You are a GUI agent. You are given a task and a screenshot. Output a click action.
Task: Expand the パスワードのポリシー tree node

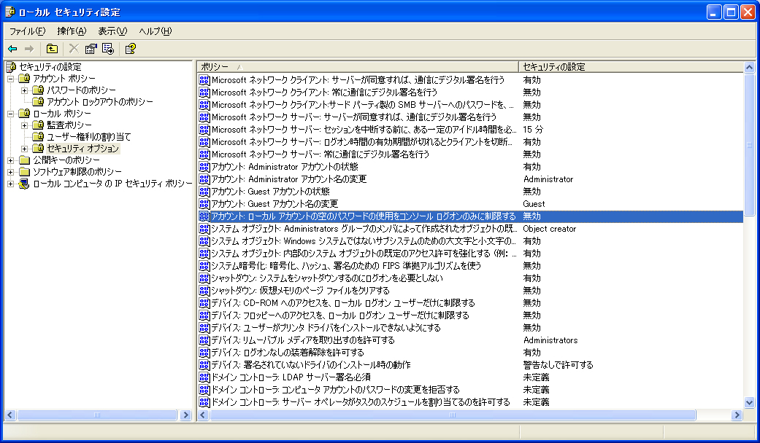(24, 90)
